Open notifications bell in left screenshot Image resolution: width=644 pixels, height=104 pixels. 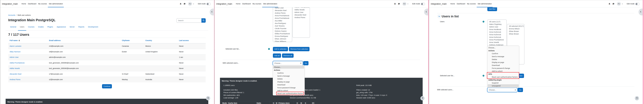180,4
